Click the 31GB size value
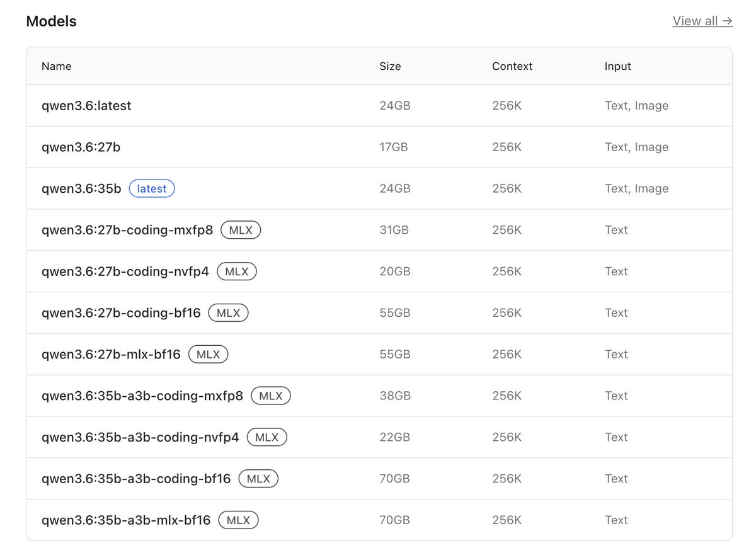 394,230
